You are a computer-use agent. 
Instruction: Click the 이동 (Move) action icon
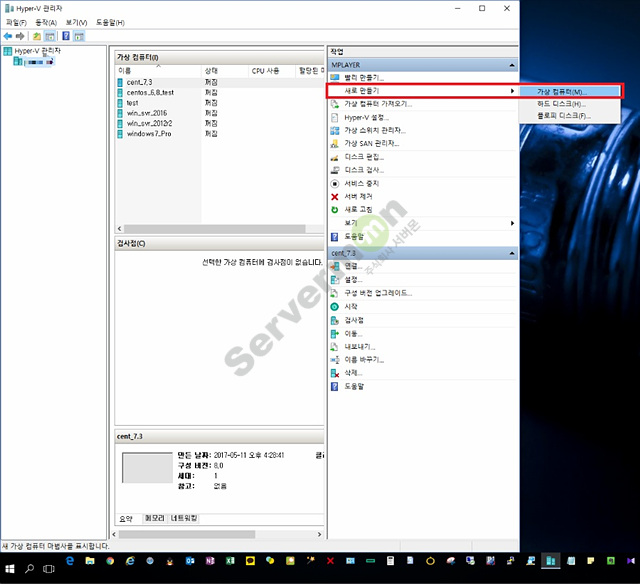[335, 334]
